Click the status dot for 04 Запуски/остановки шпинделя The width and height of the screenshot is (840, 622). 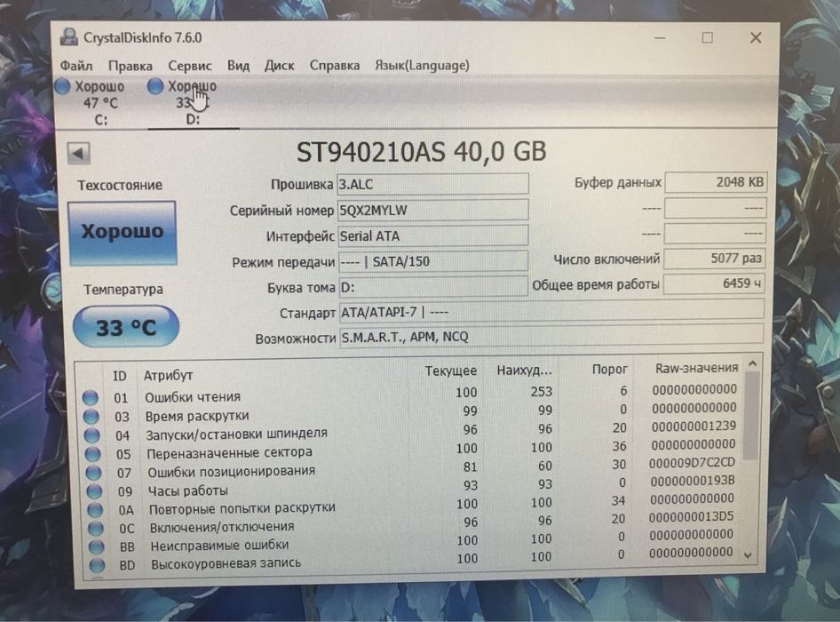91,435
